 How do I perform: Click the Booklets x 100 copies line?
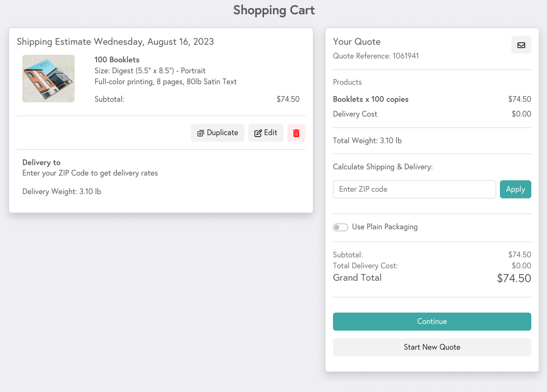[x=371, y=99]
